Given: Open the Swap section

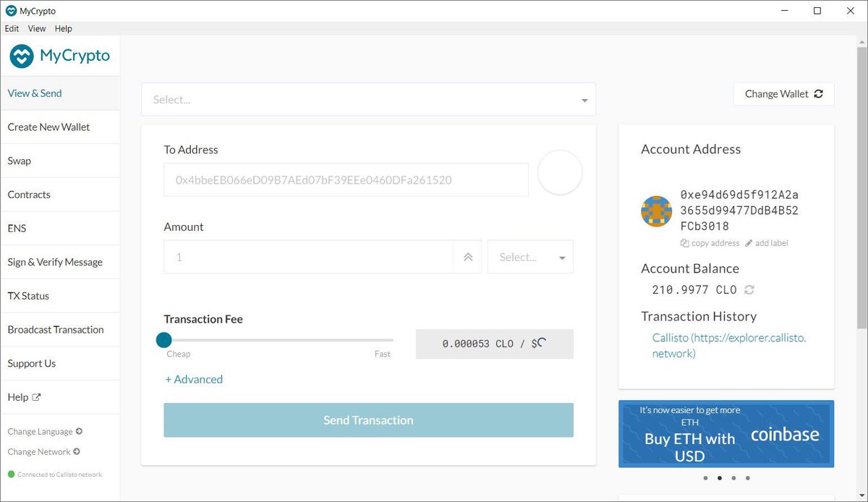Looking at the screenshot, I should pyautogui.click(x=60, y=161).
